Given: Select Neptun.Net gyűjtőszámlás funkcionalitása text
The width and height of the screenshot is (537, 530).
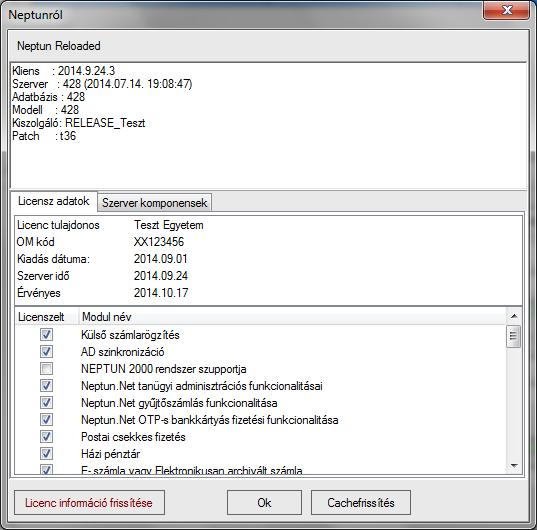Looking at the screenshot, I should point(179,403).
